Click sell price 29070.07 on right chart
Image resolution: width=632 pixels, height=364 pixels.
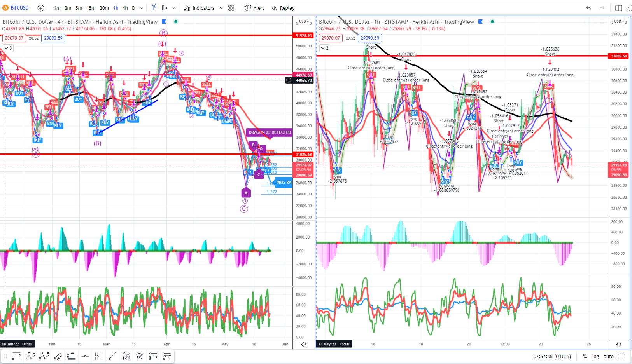331,38
